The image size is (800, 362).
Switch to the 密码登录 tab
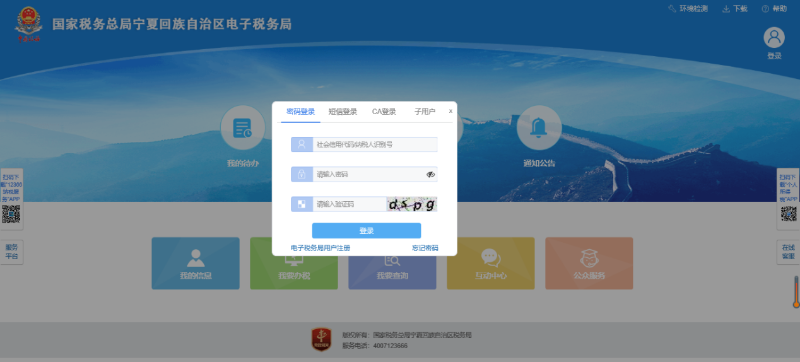pyautogui.click(x=301, y=112)
